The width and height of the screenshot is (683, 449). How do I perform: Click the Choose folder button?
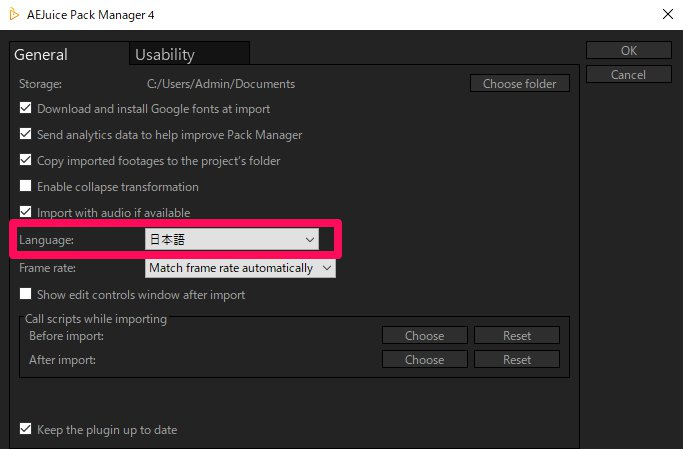click(x=519, y=84)
